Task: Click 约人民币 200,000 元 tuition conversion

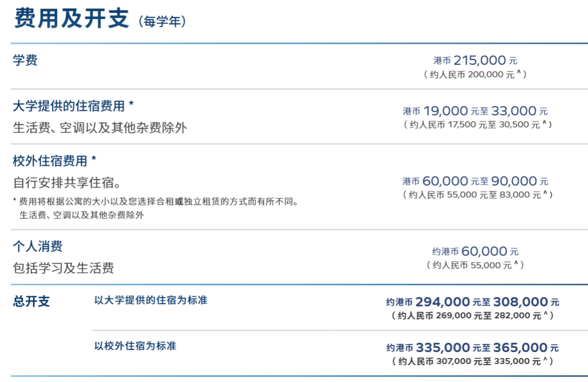Action: pyautogui.click(x=475, y=75)
